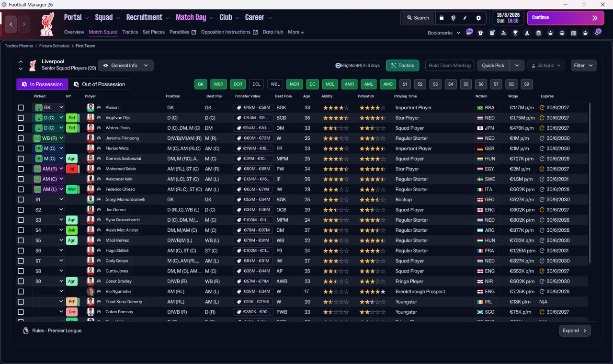Click the bookmark icon with badge 3
The height and width of the screenshot is (364, 613).
tap(597, 32)
